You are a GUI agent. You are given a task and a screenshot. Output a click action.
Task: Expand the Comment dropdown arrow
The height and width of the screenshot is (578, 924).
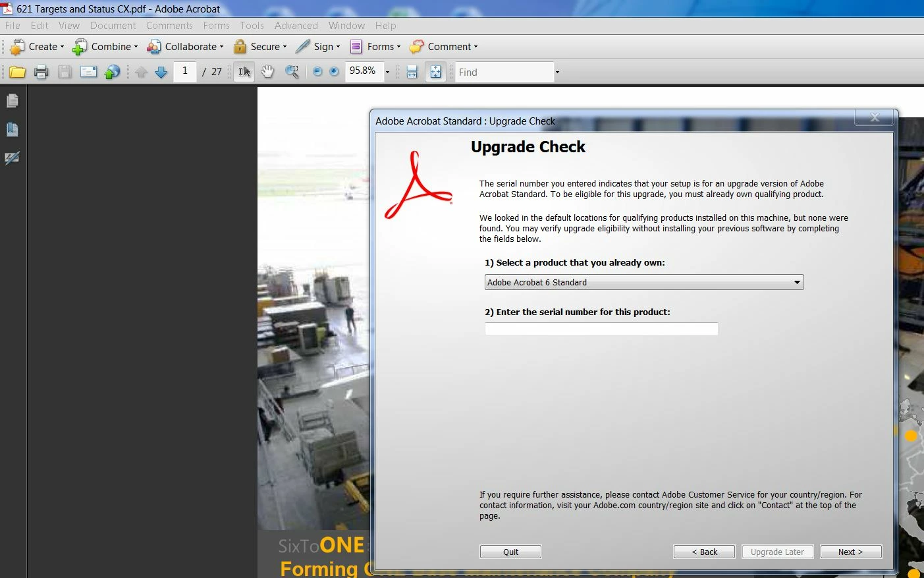476,47
